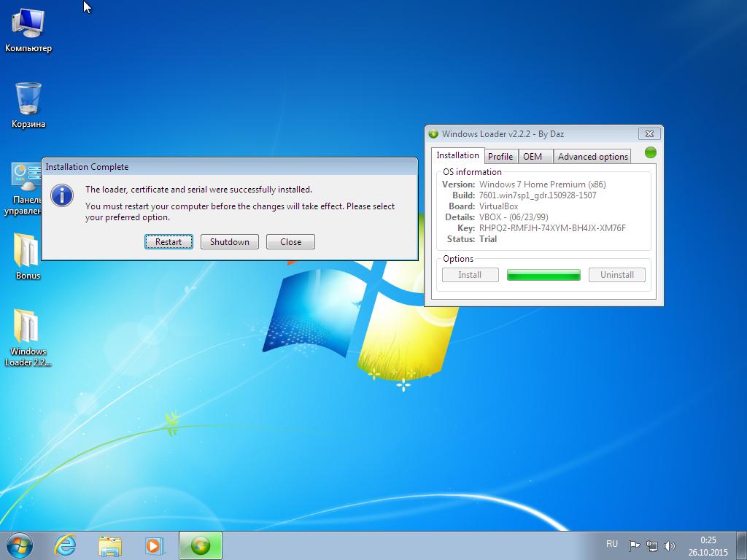Click the green installation progress bar
The height and width of the screenshot is (560, 747).
click(x=543, y=275)
